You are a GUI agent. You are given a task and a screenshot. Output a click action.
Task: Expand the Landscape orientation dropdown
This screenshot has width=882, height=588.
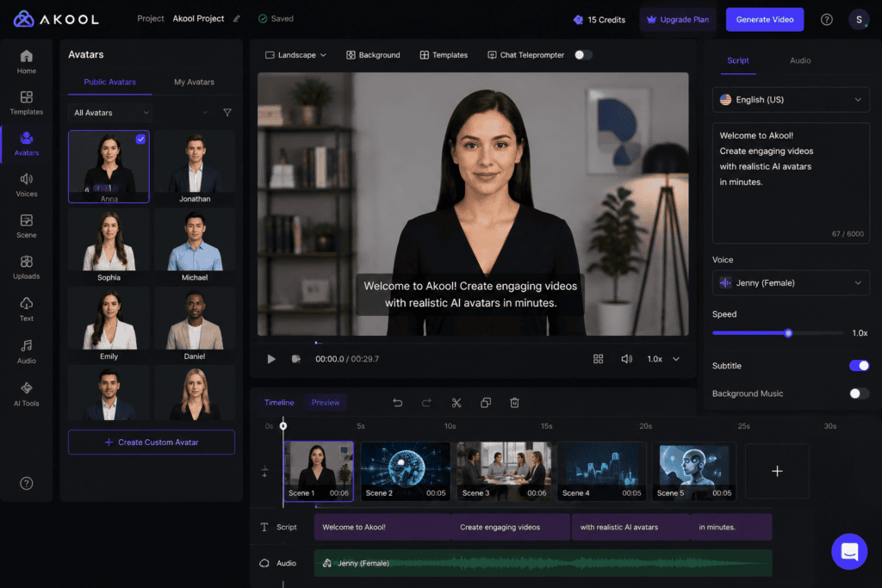click(296, 55)
